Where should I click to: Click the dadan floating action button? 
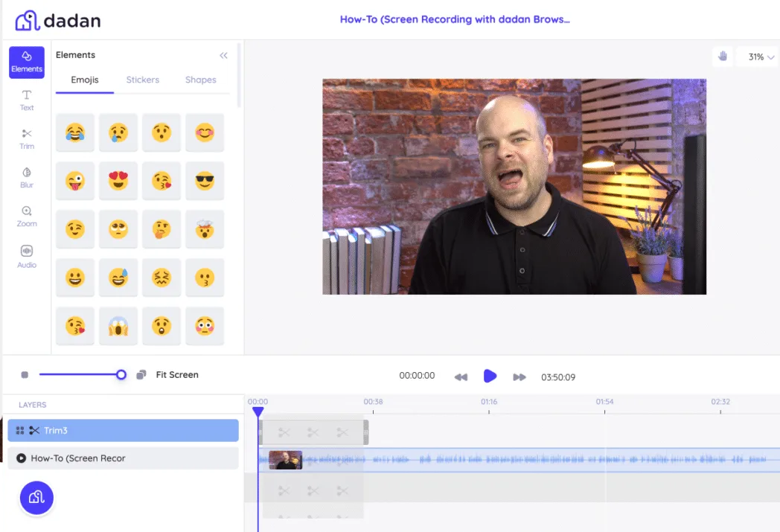[36, 498]
